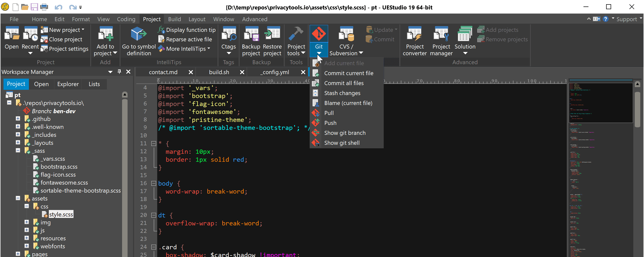Click Close project button

62,39
